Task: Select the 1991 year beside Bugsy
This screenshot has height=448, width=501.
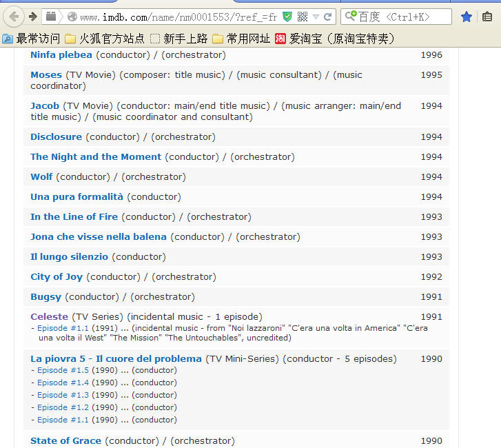Action: pos(431,297)
